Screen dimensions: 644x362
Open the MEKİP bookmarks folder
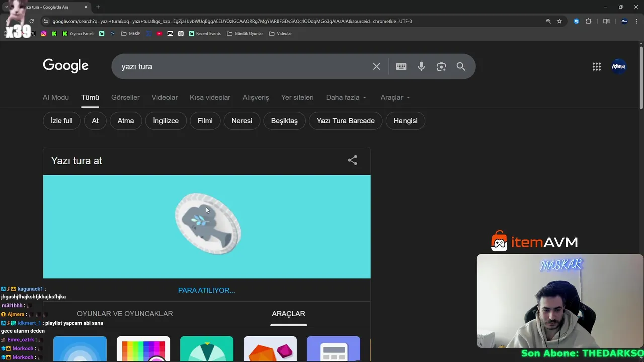(131, 34)
